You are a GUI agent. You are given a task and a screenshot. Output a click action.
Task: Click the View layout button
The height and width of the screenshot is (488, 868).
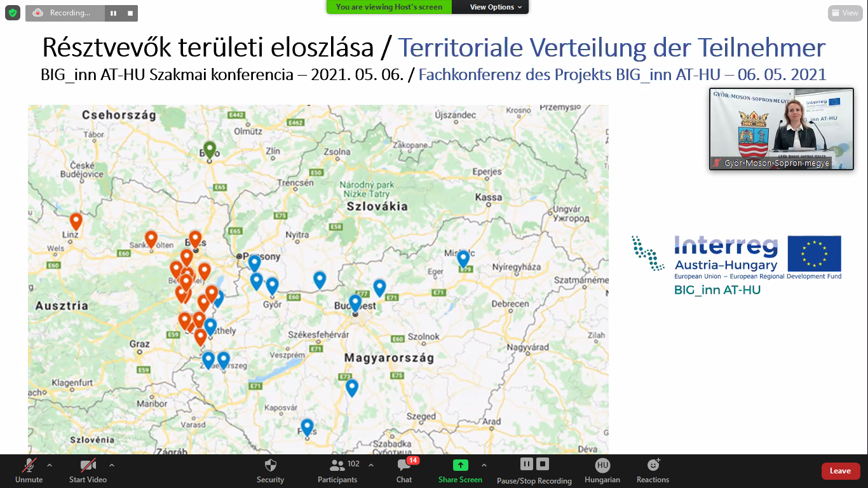click(845, 13)
